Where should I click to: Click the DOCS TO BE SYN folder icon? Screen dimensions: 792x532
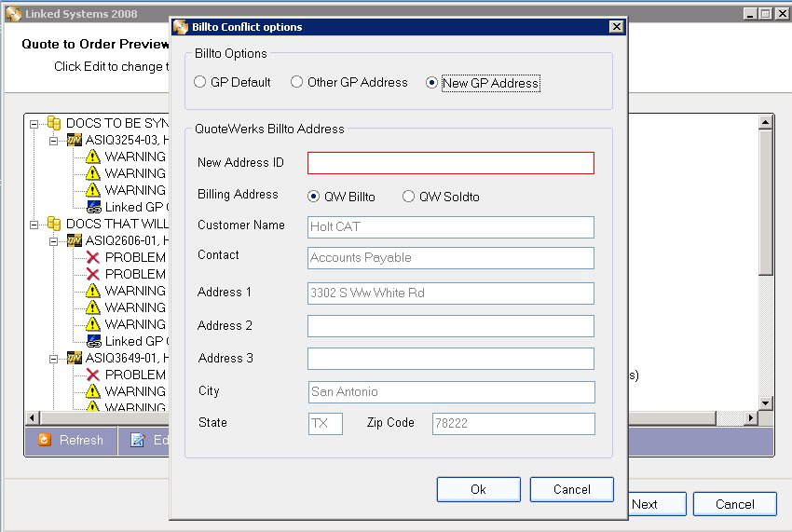coord(54,123)
